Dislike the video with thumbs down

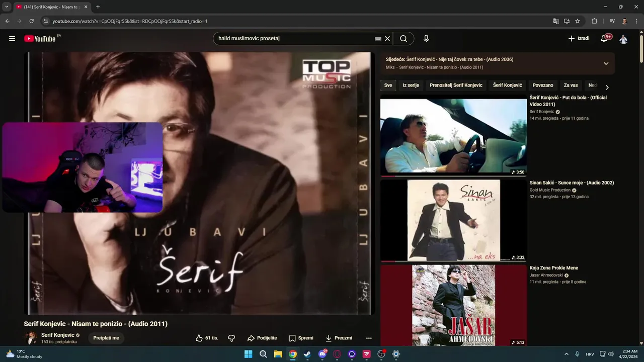coord(231,338)
